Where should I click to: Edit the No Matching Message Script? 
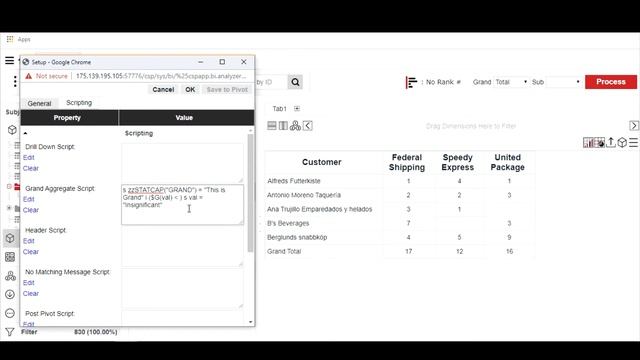29,282
